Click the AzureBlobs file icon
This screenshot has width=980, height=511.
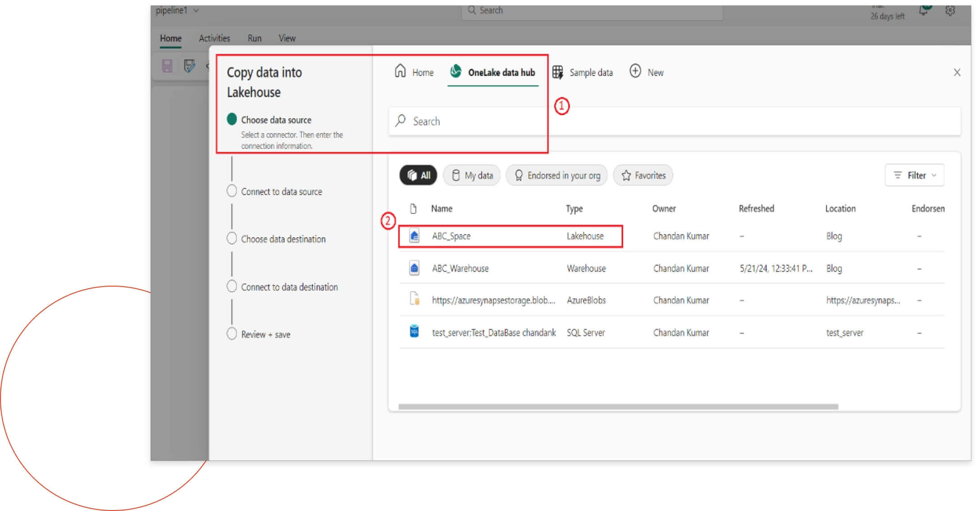point(414,299)
